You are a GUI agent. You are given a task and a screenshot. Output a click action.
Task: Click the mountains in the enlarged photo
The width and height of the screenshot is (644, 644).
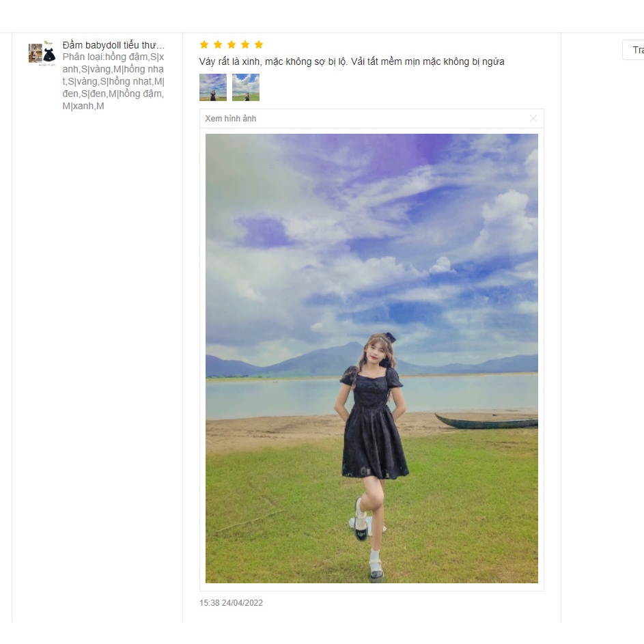(x=372, y=360)
